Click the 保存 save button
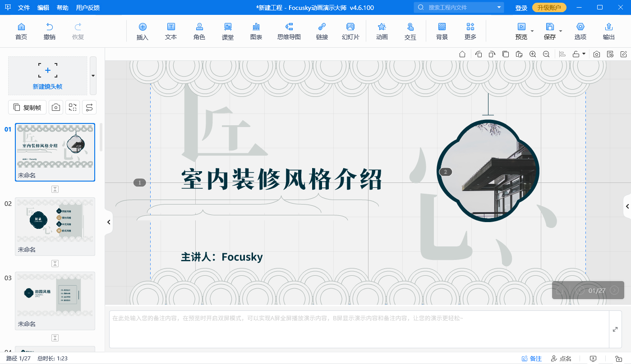This screenshot has width=631, height=364. (550, 32)
